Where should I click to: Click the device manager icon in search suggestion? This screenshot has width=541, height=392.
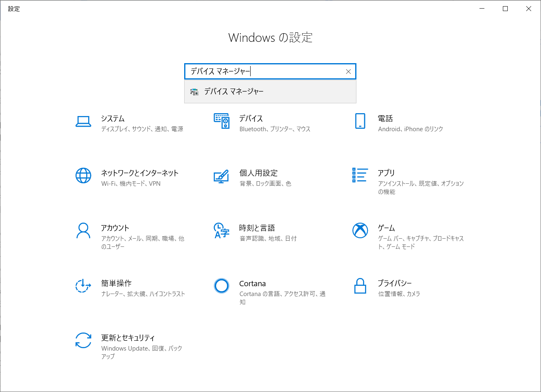pyautogui.click(x=194, y=91)
